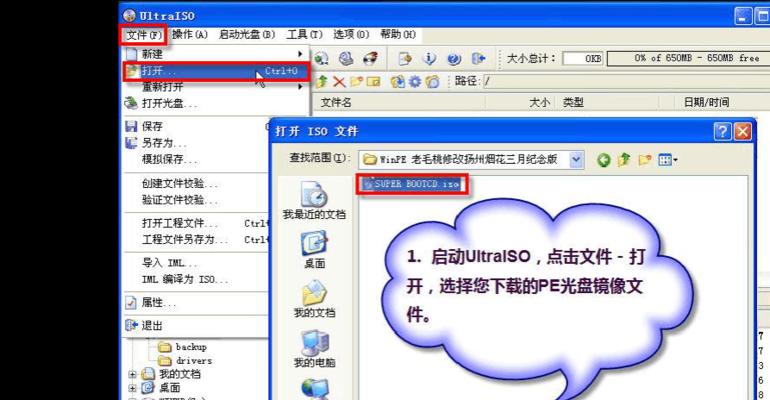The height and width of the screenshot is (400, 770).
Task: Choose 打开工程文件... menu entry
Action: (195, 223)
